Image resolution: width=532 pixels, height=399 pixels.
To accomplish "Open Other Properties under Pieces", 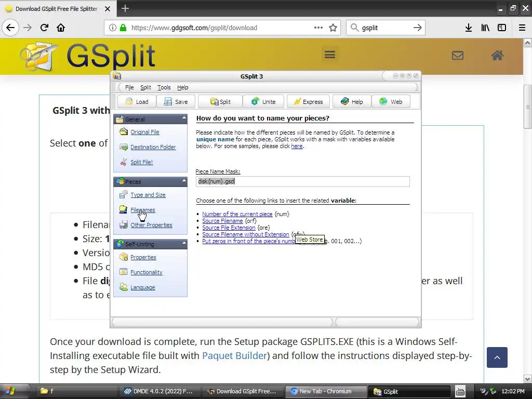I will (151, 225).
